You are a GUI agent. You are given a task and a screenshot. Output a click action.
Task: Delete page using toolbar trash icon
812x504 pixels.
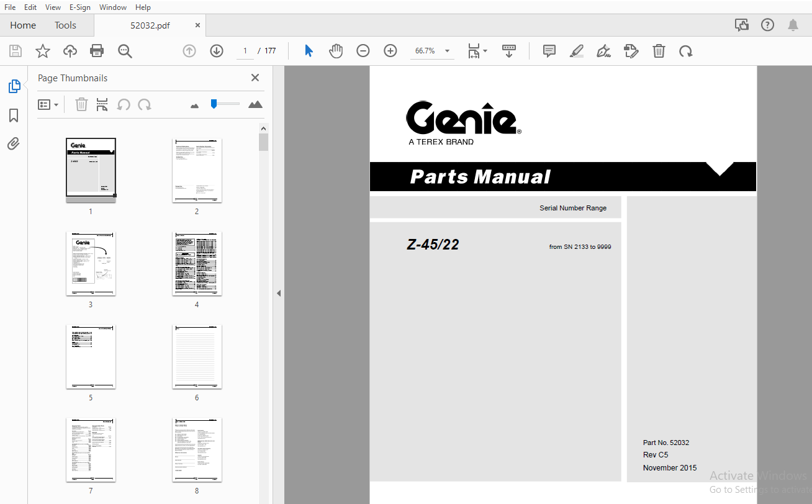click(x=659, y=51)
